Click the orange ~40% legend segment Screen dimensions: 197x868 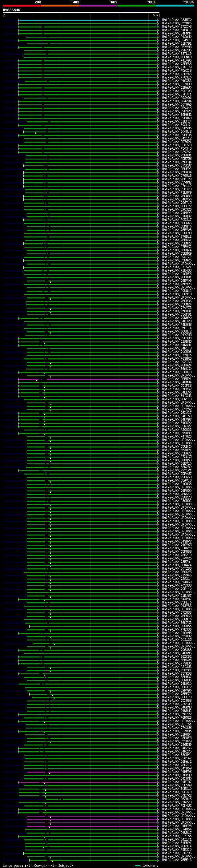pyautogui.click(x=60, y=6)
